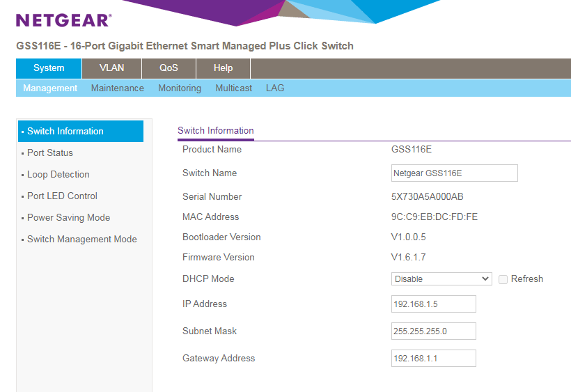Image resolution: width=571 pixels, height=392 pixels.
Task: Go to the Maintenance submenu
Action: coord(117,88)
